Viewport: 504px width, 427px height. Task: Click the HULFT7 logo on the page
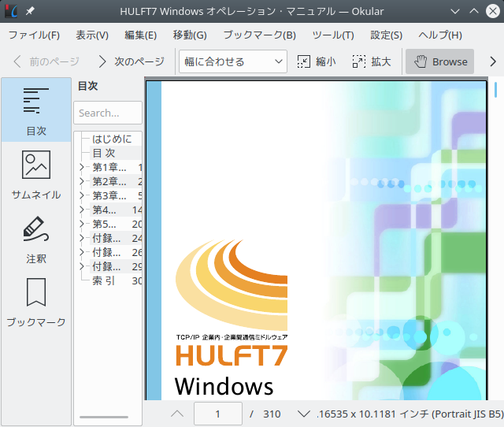pos(232,355)
